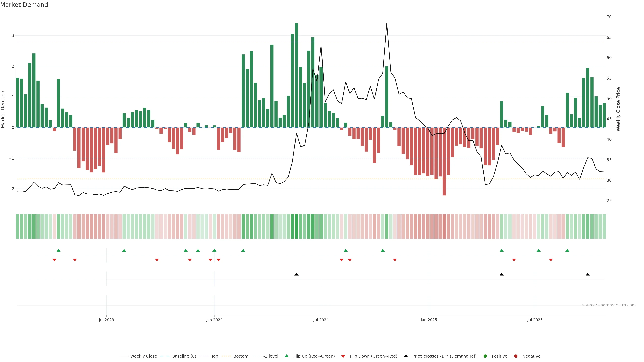This screenshot has width=644, height=362.
Task: Click the Jan 2025 x-axis label
Action: 429,320
